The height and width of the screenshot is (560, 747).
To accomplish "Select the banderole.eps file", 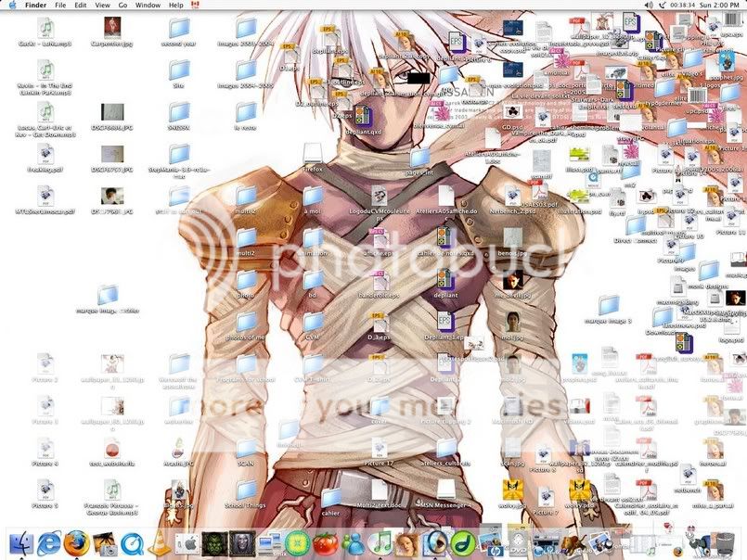I will pyautogui.click(x=380, y=280).
